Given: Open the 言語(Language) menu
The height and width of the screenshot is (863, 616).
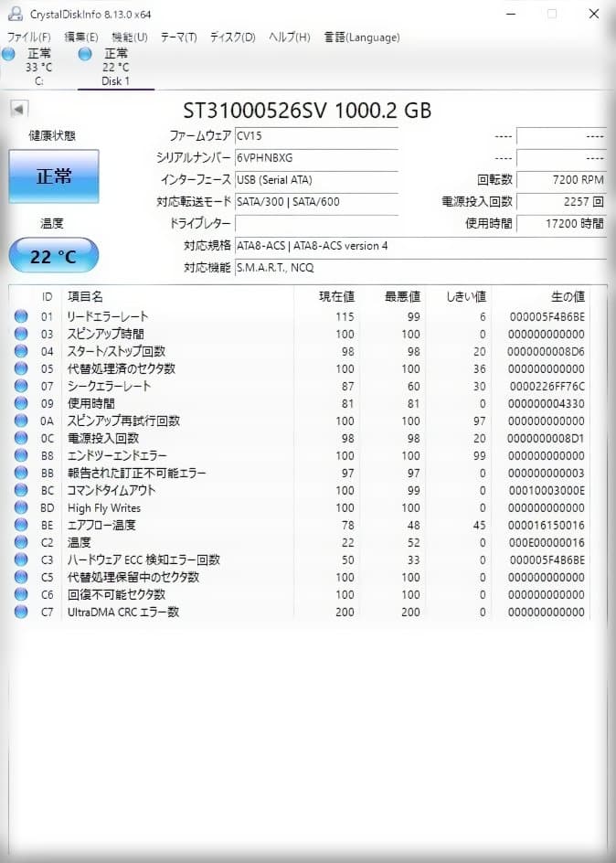Looking at the screenshot, I should click(362, 37).
